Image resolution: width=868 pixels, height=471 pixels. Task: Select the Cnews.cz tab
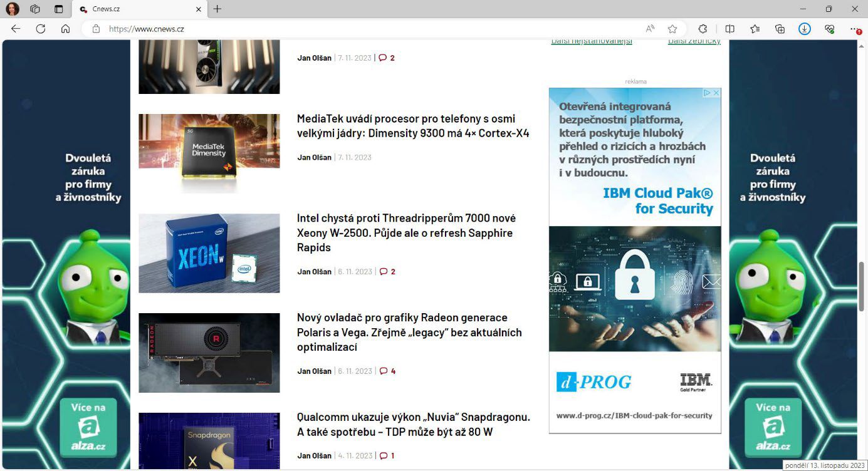139,9
